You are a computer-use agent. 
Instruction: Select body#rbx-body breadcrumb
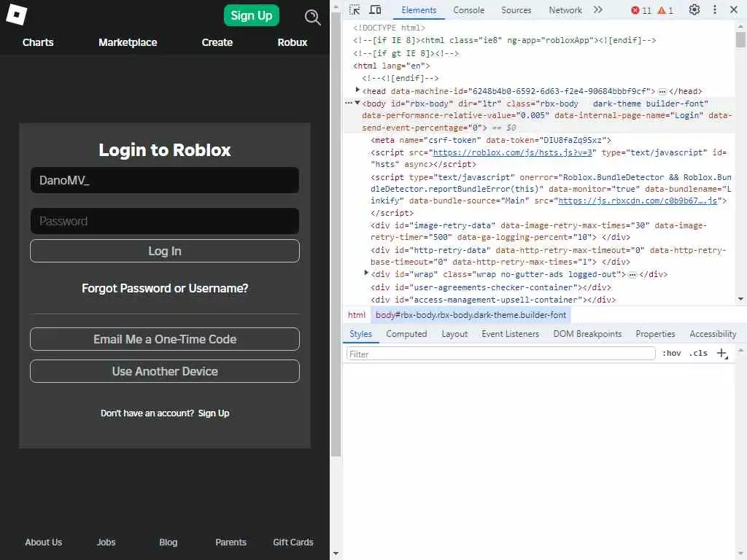pyautogui.click(x=471, y=315)
